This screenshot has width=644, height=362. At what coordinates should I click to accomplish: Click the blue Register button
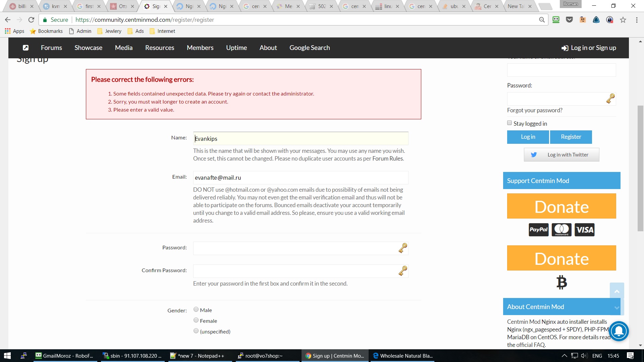click(571, 137)
